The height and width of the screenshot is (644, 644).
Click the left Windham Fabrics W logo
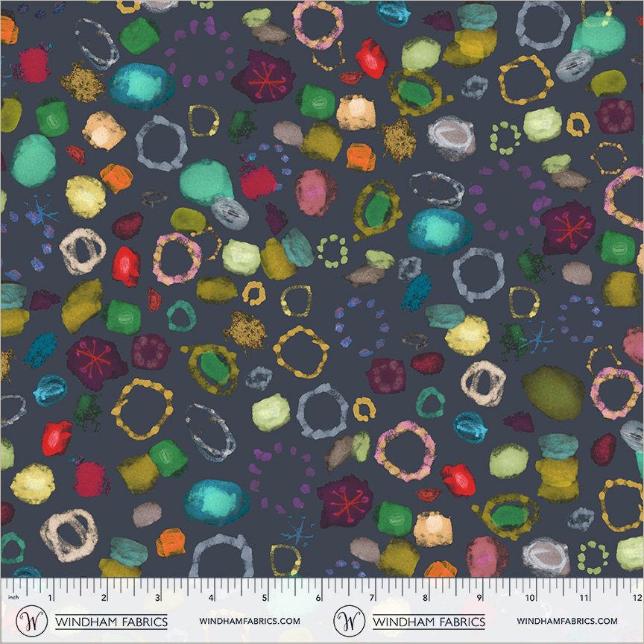[x=31, y=621]
